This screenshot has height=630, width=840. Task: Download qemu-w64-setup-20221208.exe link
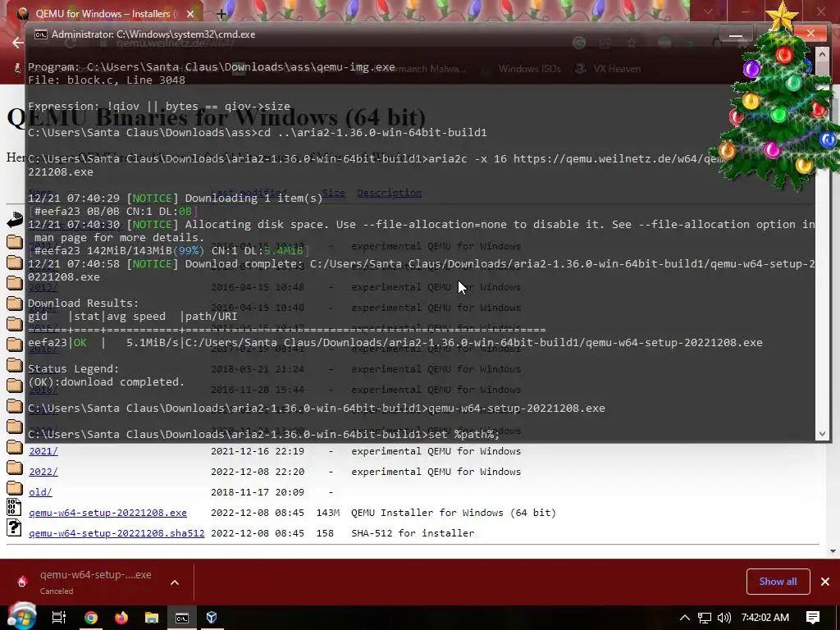[x=107, y=513]
